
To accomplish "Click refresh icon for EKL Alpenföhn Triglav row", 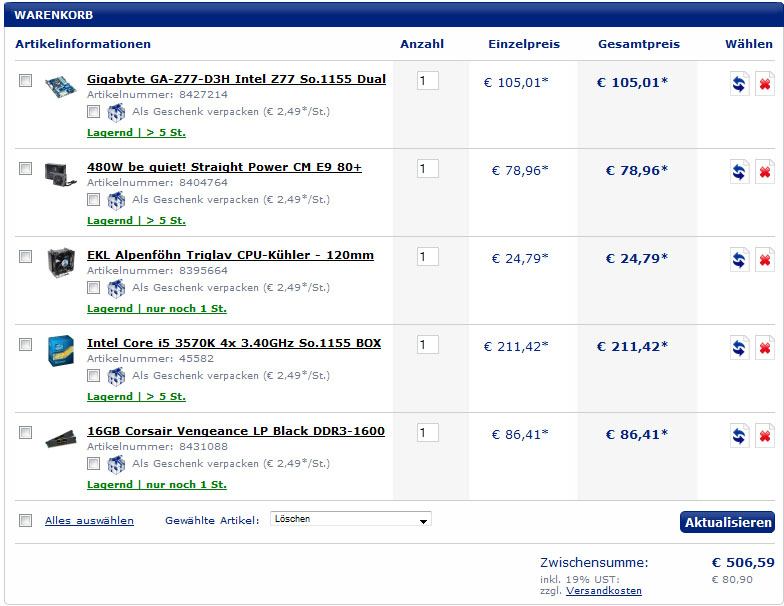I will pyautogui.click(x=739, y=260).
